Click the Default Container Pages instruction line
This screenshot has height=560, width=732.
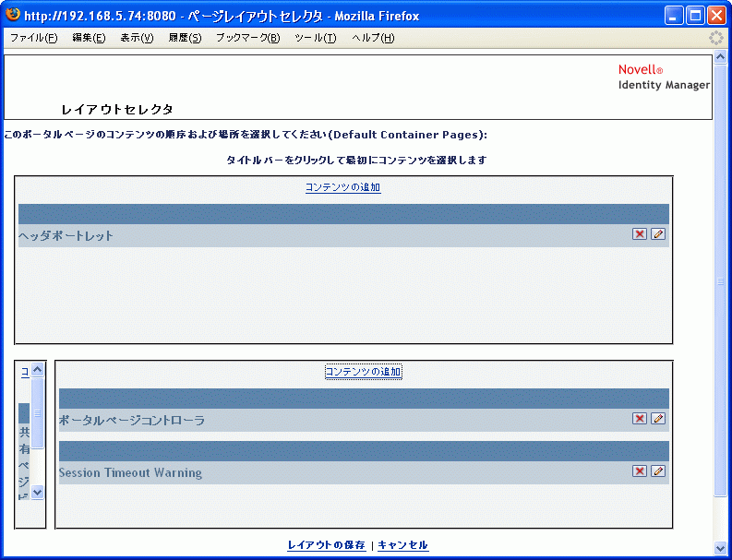pyautogui.click(x=246, y=135)
